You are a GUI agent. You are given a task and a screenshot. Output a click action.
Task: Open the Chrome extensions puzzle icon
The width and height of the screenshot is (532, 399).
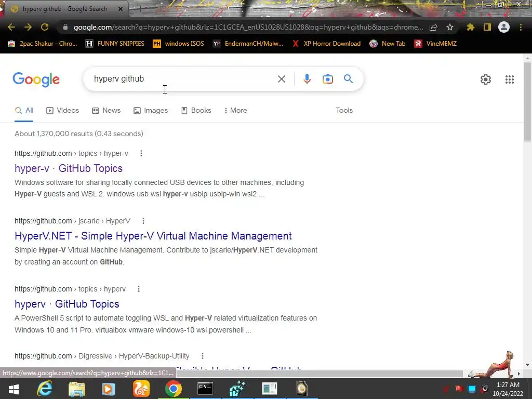(471, 27)
